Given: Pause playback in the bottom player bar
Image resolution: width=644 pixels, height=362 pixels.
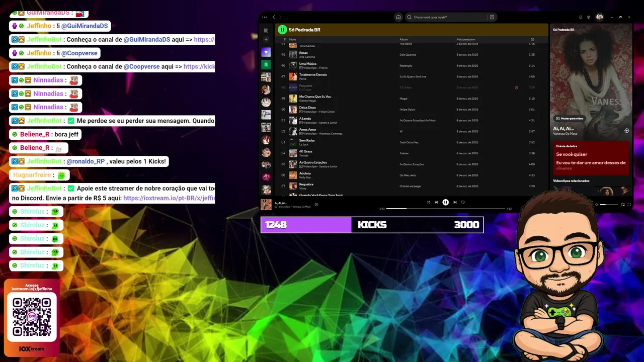Looking at the screenshot, I should [445, 202].
